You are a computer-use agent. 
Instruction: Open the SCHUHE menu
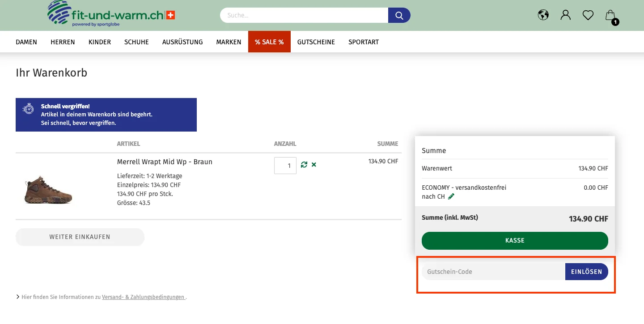[x=136, y=42]
